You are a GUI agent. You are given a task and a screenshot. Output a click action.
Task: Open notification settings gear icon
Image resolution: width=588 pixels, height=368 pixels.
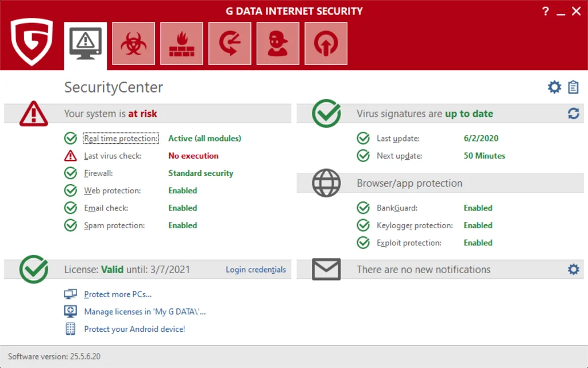[573, 269]
